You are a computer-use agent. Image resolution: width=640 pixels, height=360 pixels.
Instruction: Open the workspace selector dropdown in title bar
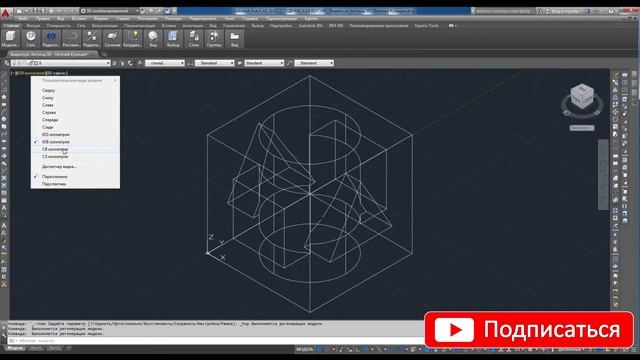109,11
